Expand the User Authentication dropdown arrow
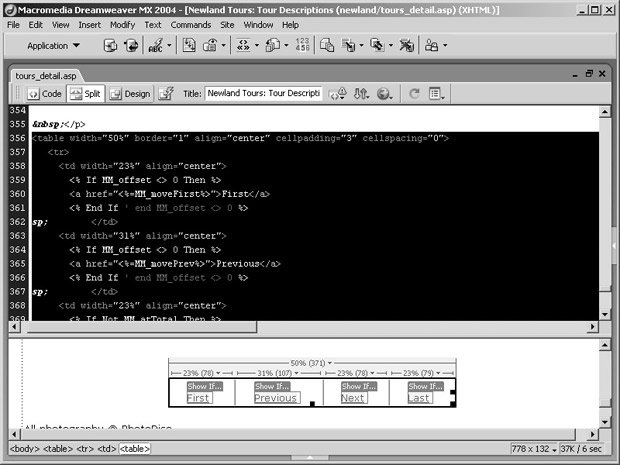 [x=445, y=45]
